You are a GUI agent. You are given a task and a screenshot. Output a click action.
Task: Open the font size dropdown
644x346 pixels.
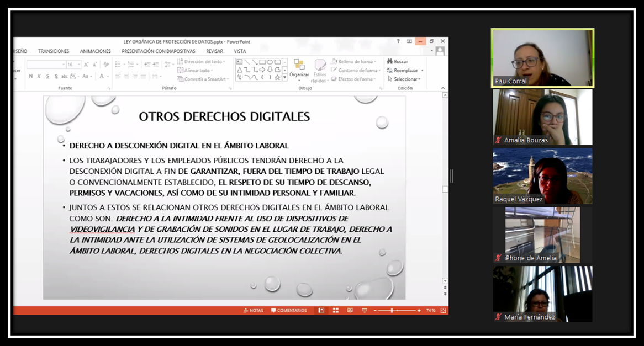[x=78, y=65]
